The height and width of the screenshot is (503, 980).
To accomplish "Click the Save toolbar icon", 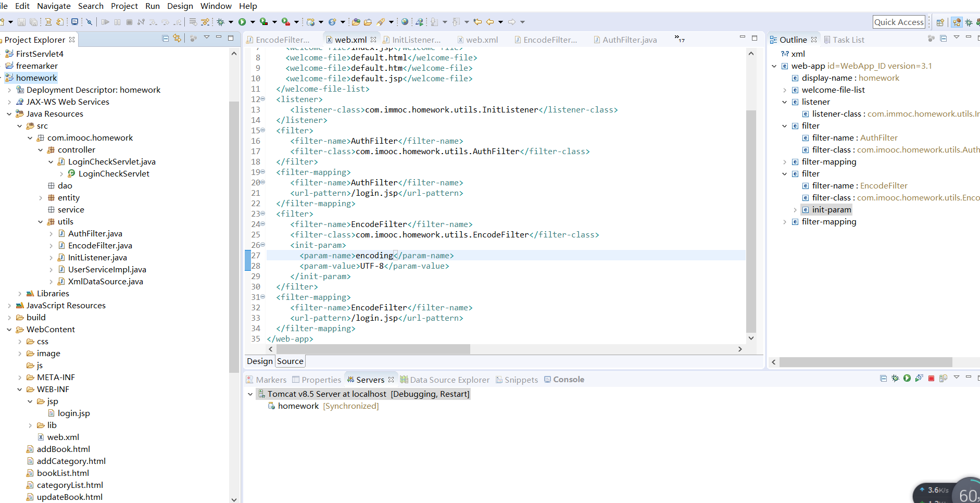I will (x=21, y=22).
